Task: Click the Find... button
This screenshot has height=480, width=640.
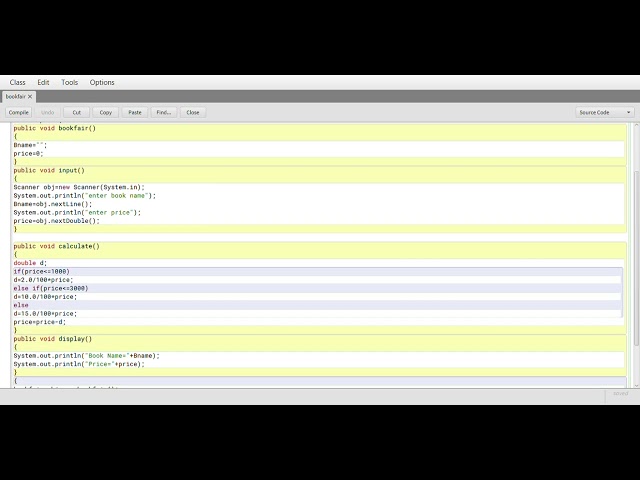Action: (x=164, y=112)
